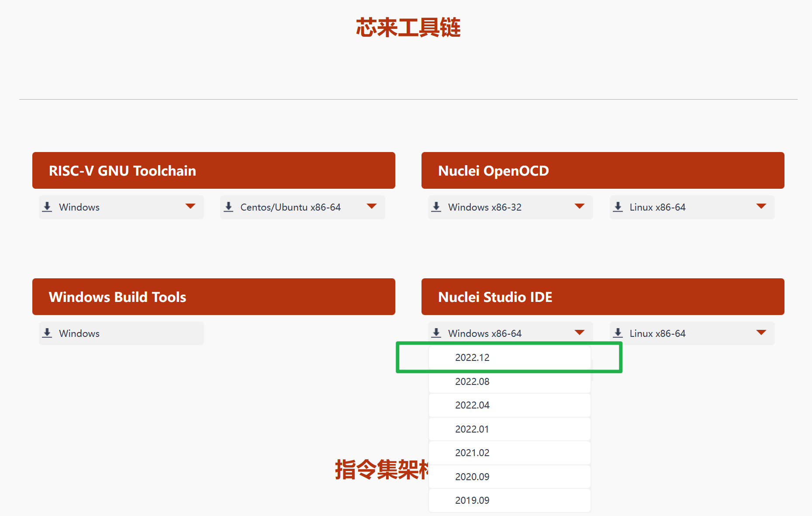Click download icon beside OpenOCD Linux x86-64

coord(618,207)
